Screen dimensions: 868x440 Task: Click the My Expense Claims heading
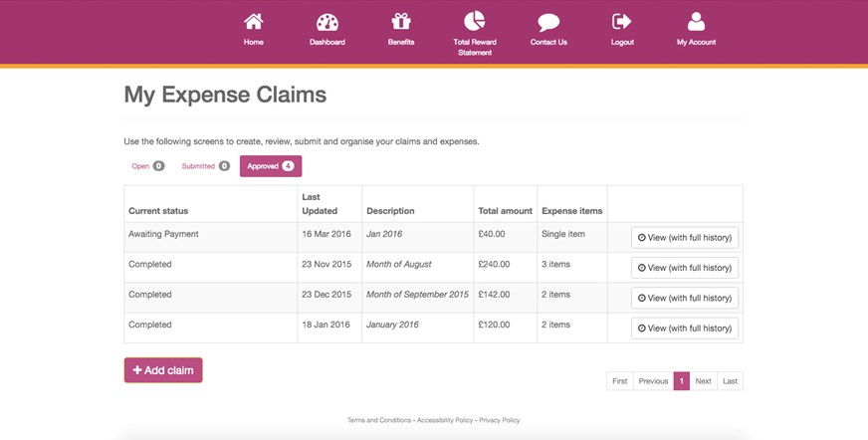click(225, 95)
